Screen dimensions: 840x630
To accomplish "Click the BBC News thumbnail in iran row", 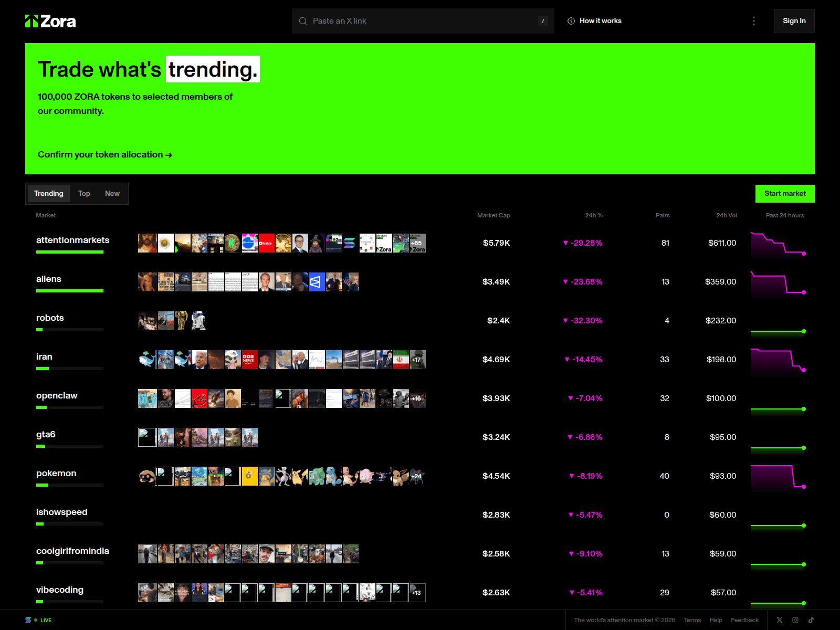I will (x=249, y=360).
